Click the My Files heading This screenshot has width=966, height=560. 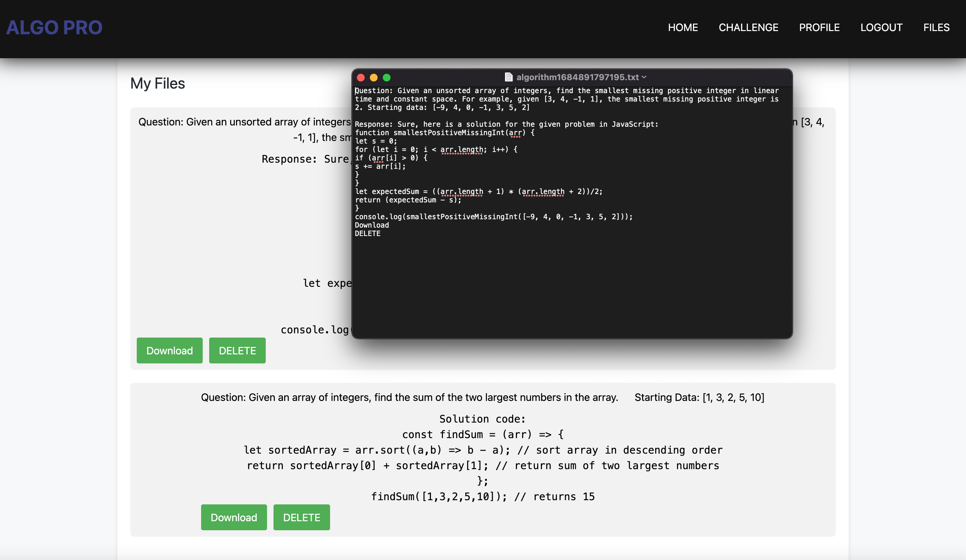click(x=157, y=83)
